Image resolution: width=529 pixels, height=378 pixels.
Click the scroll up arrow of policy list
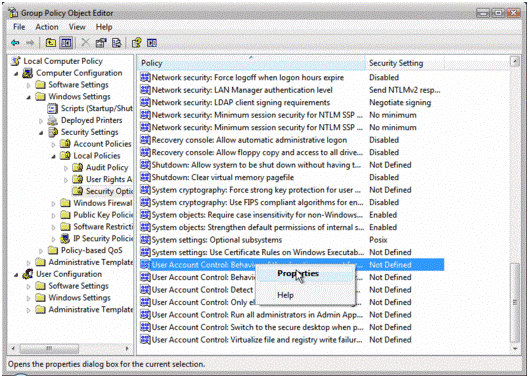click(515, 61)
